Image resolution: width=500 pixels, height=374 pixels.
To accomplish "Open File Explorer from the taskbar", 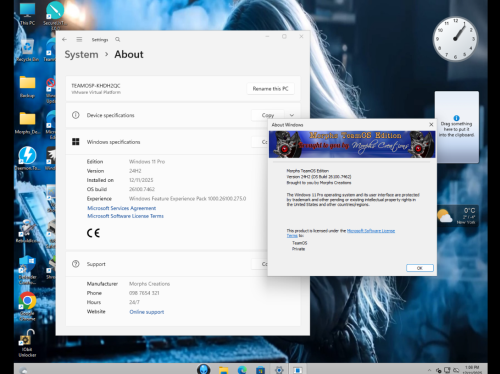I will pyautogui.click(x=223, y=370).
